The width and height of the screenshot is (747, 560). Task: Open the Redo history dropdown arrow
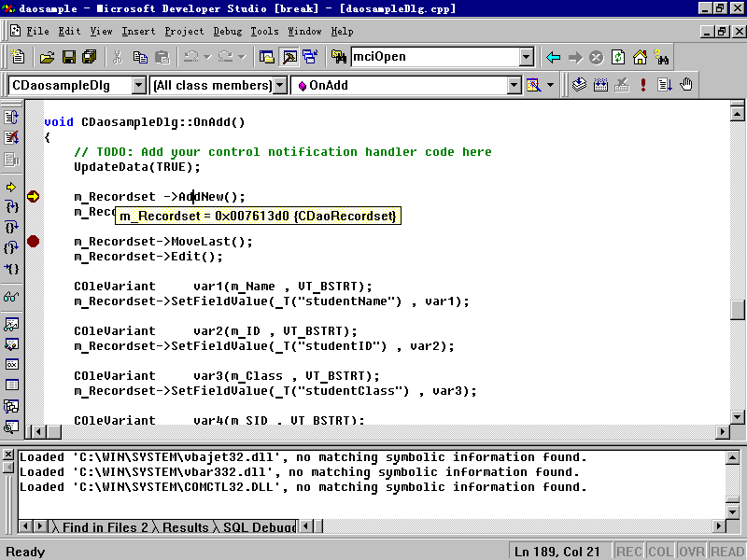(x=242, y=57)
